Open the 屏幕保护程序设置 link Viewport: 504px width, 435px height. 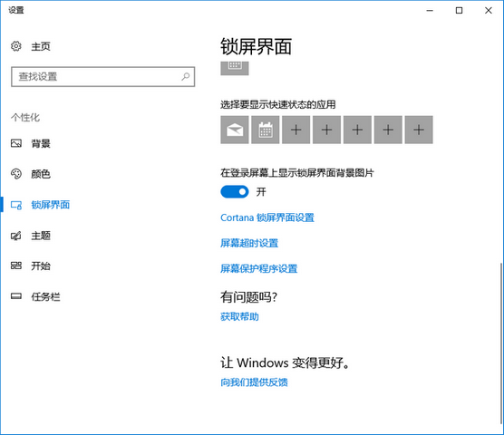pyautogui.click(x=258, y=268)
